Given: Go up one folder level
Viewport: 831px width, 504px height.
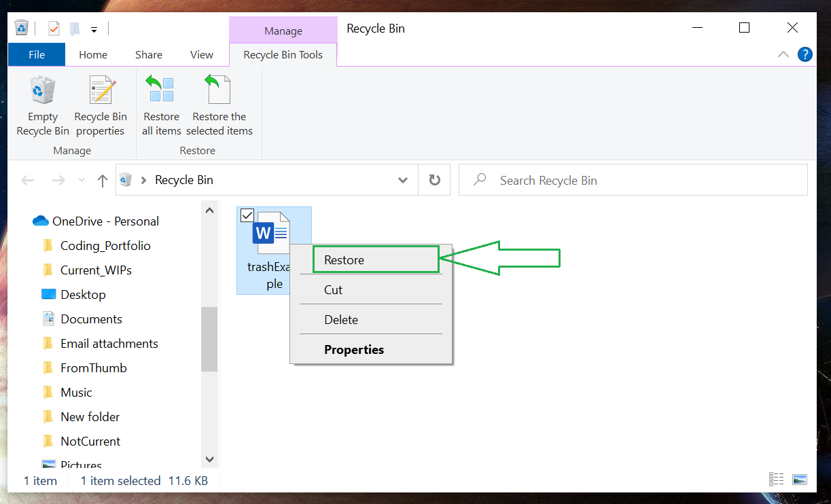Looking at the screenshot, I should tap(103, 180).
